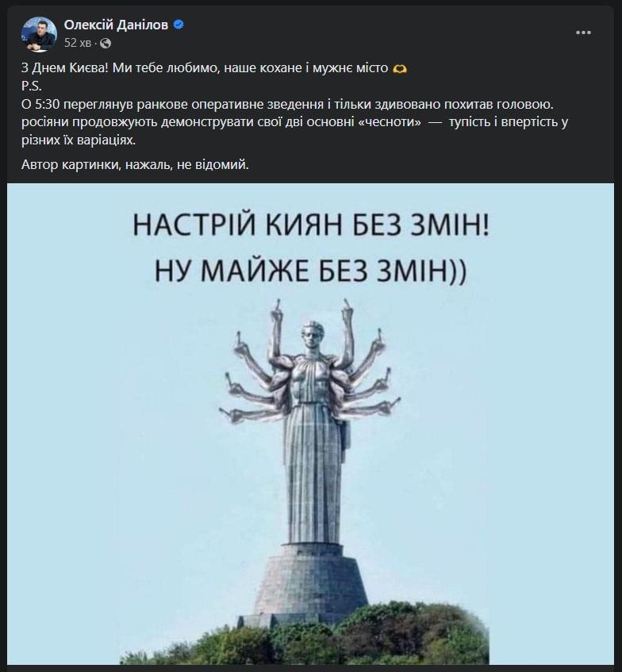622x672 pixels.
Task: Click the statue's head in the image
Action: 312,335
